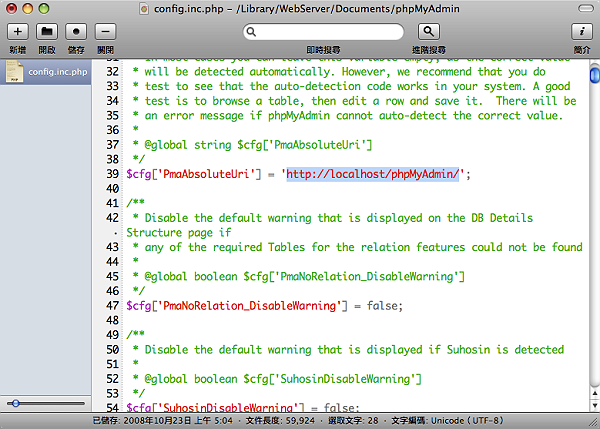Click the selected characters 28 status
The image size is (600, 429).
pos(353,421)
